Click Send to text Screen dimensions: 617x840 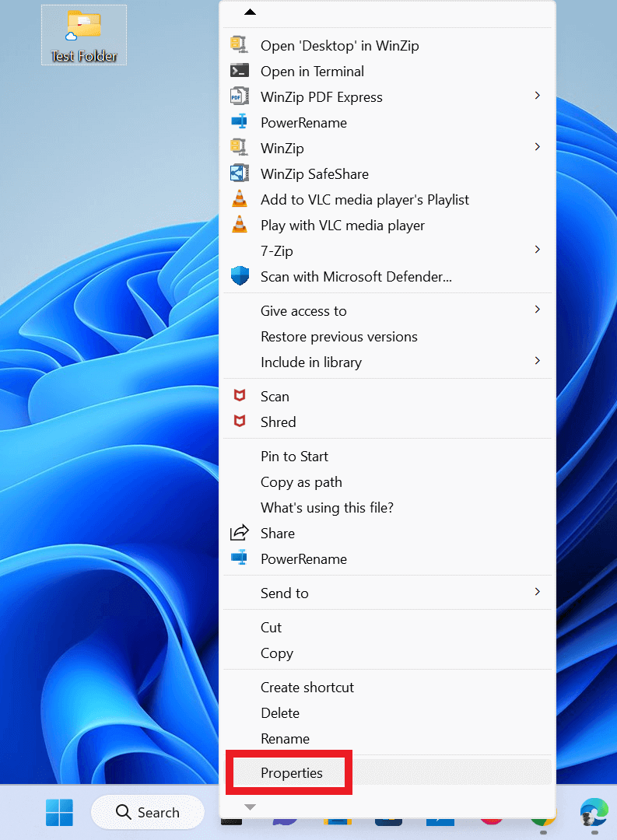[285, 593]
